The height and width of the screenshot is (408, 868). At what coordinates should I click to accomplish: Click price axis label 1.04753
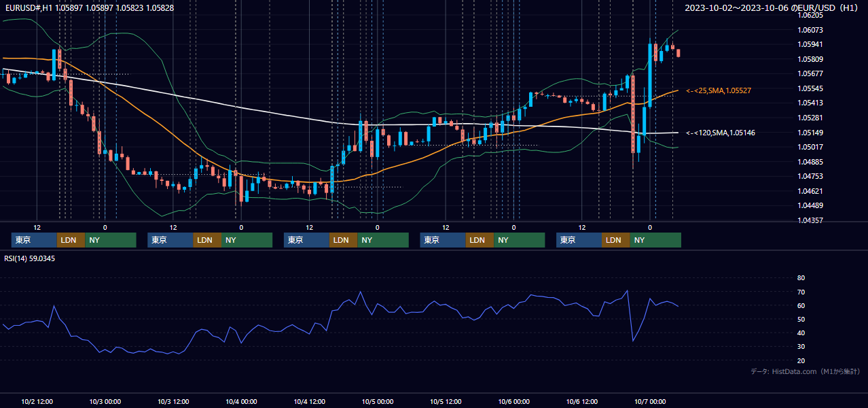[810, 177]
